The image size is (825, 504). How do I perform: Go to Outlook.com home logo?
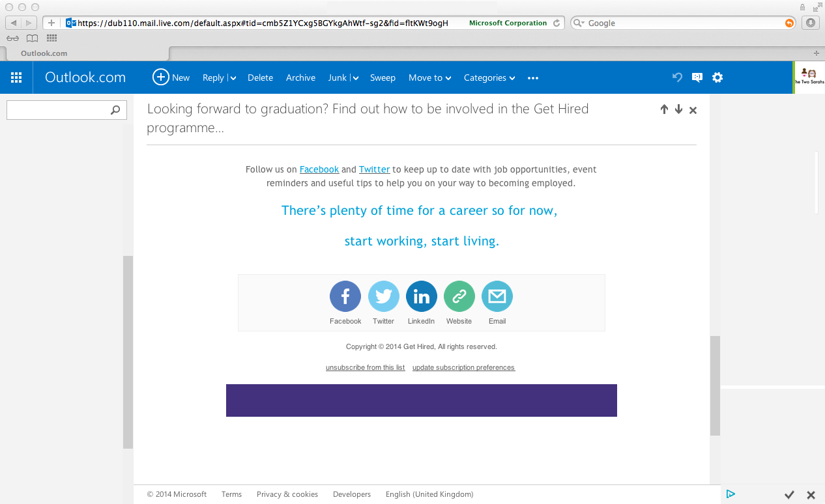point(85,77)
